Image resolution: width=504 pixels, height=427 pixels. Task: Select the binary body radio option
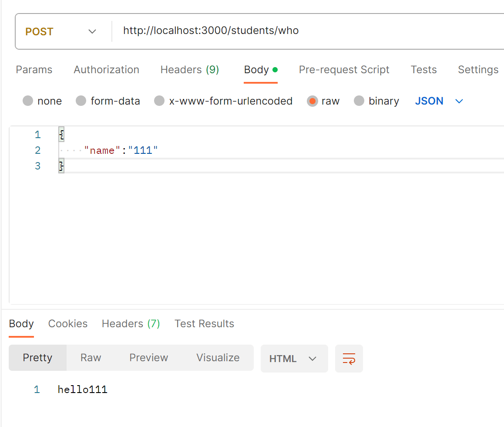359,101
